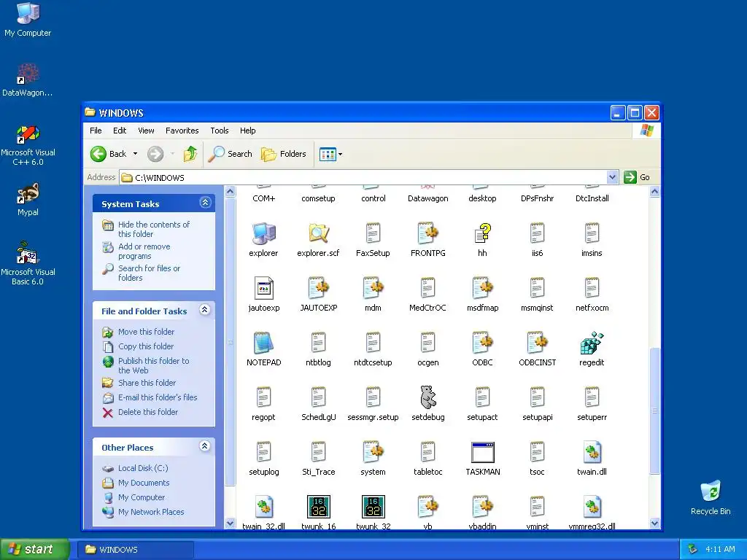Viewport: 747px width, 560px height.
Task: Open My Network Places link
Action: tap(150, 512)
